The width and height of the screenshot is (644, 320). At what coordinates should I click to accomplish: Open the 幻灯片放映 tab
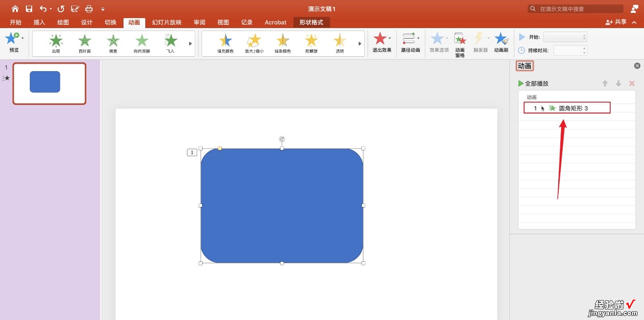coord(167,23)
